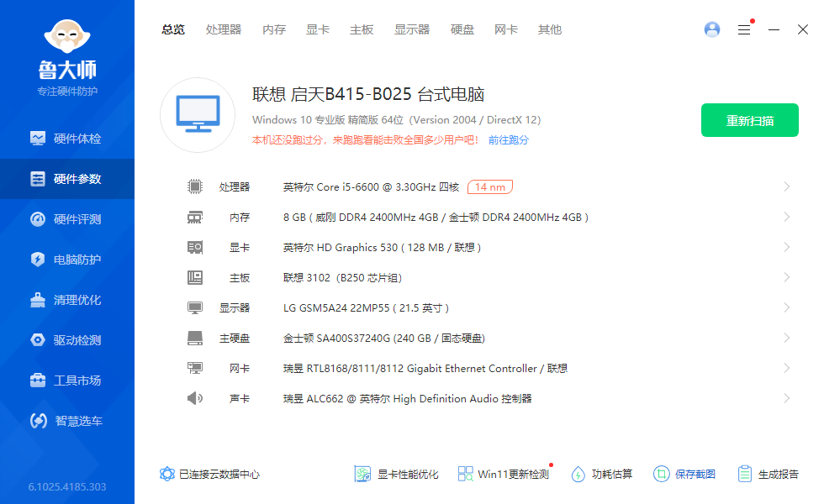Click the motherboard icon
The image size is (824, 504).
[x=195, y=277]
